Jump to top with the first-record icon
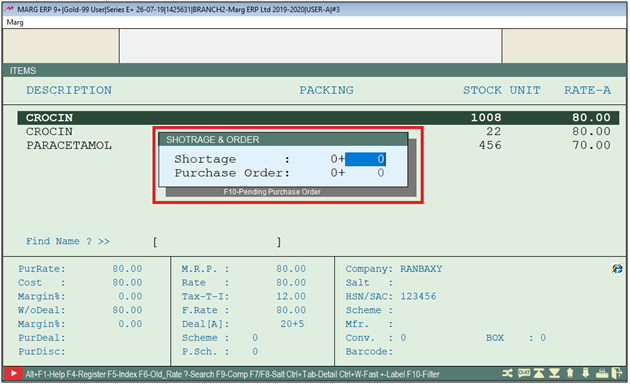The width and height of the screenshot is (630, 384). [x=539, y=374]
